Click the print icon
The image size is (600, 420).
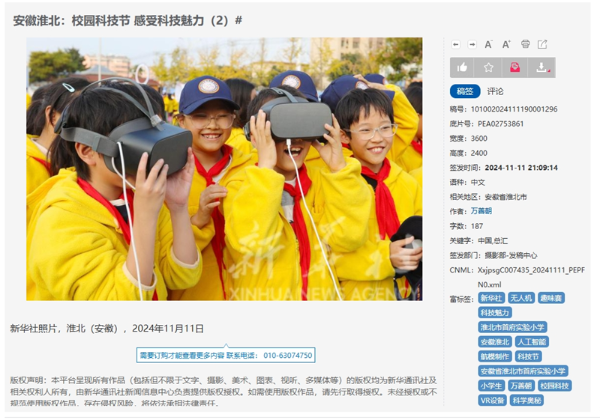coord(525,44)
